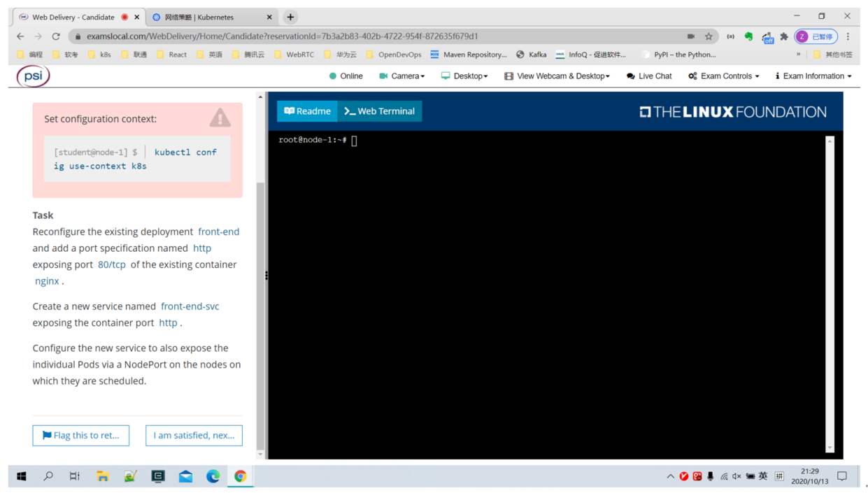
Task: Click the panel splitter handle
Action: click(x=266, y=276)
